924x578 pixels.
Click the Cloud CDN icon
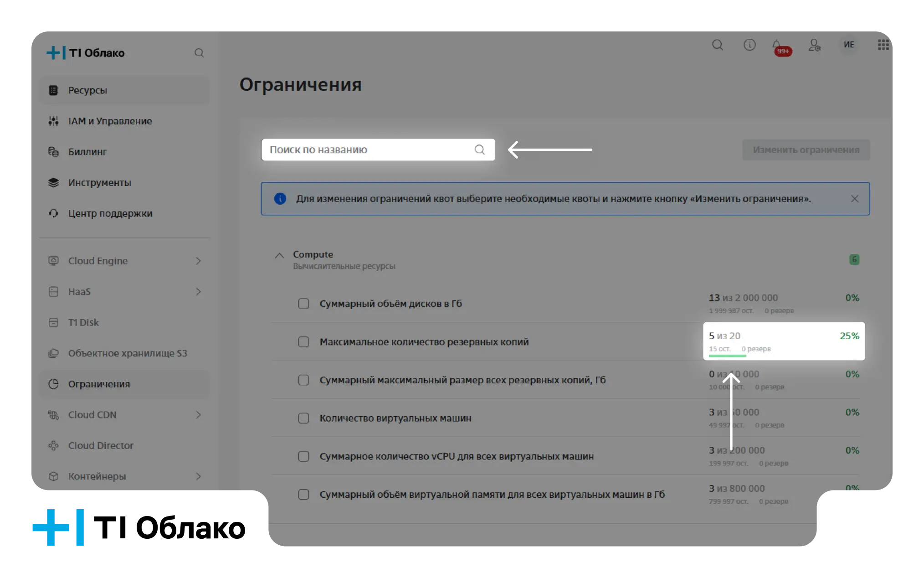pos(53,415)
